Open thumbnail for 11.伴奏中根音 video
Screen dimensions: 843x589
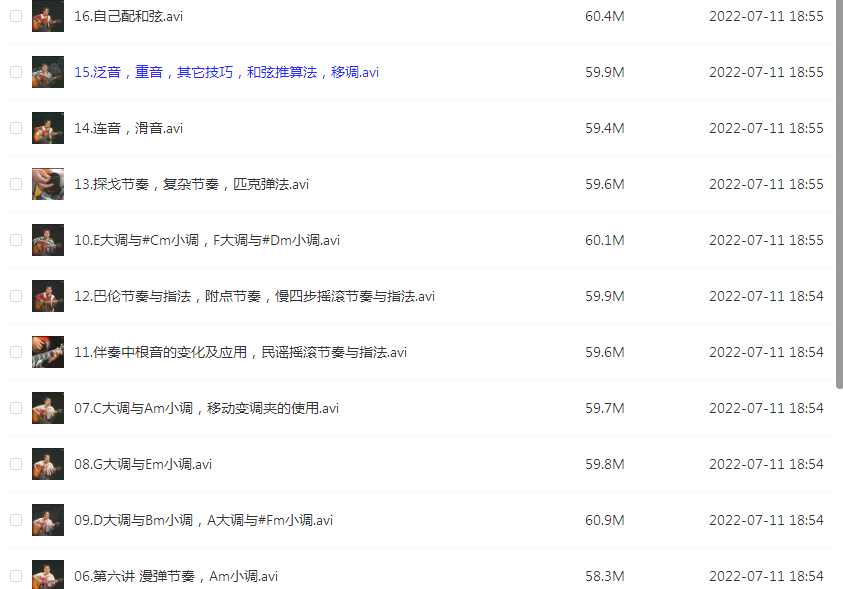click(48, 352)
